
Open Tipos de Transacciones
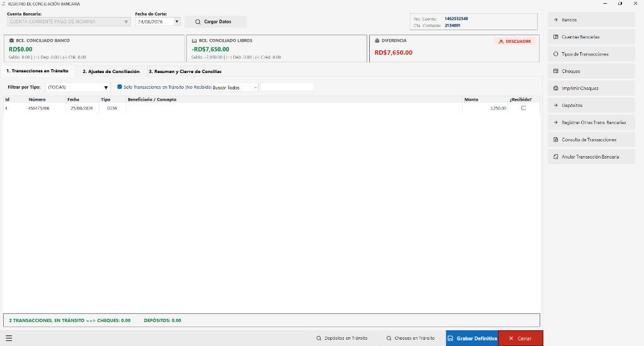[x=591, y=54]
